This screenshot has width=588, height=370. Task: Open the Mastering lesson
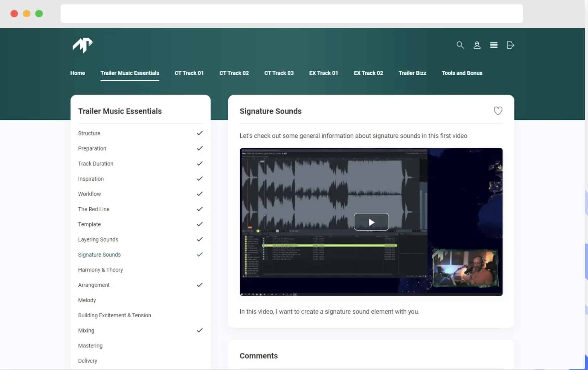coord(90,346)
